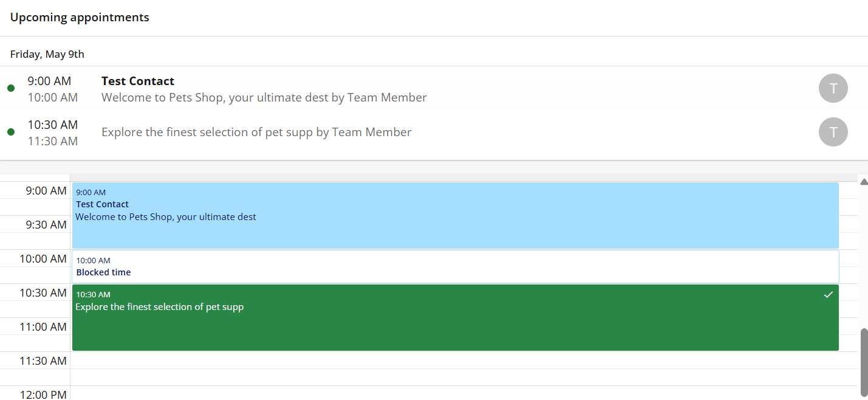
Task: Open the green 10:30 AM calendar event
Action: pyautogui.click(x=455, y=317)
